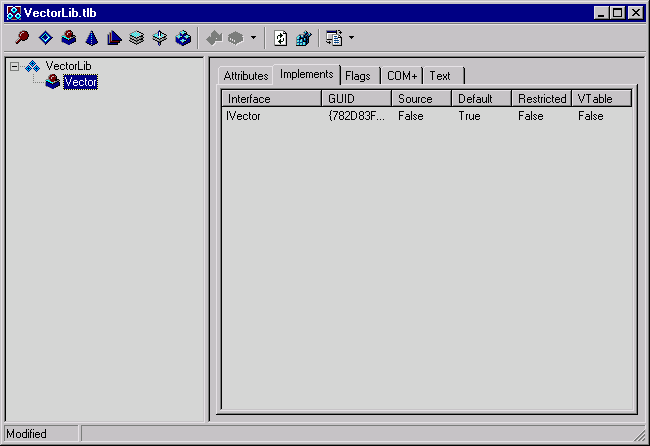Image resolution: width=650 pixels, height=446 pixels.
Task: Click the New Interface lollipop icon
Action: [22, 38]
